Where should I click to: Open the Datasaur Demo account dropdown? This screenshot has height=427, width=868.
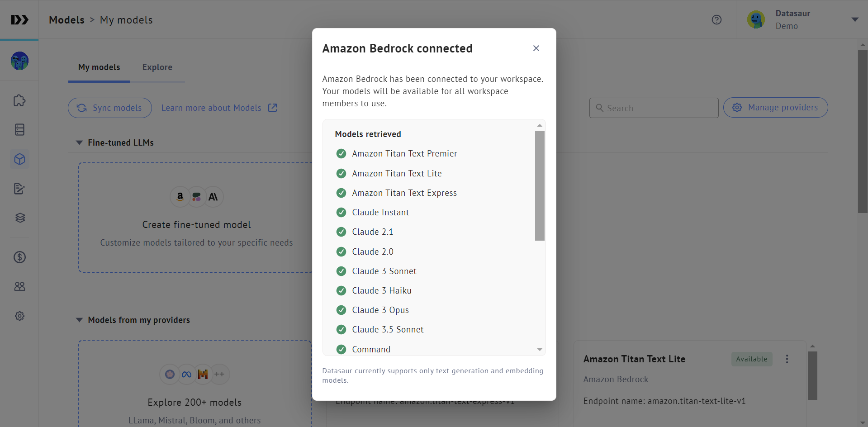coord(855,20)
